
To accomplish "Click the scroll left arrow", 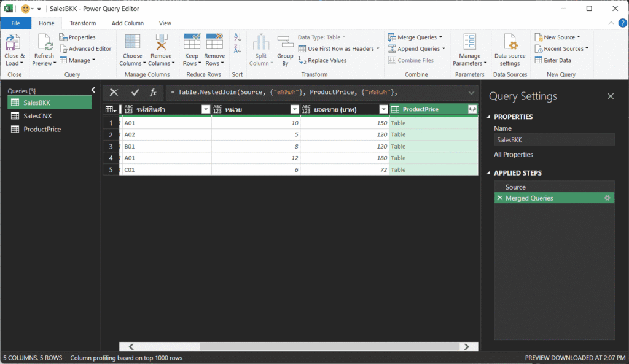I will (131, 346).
